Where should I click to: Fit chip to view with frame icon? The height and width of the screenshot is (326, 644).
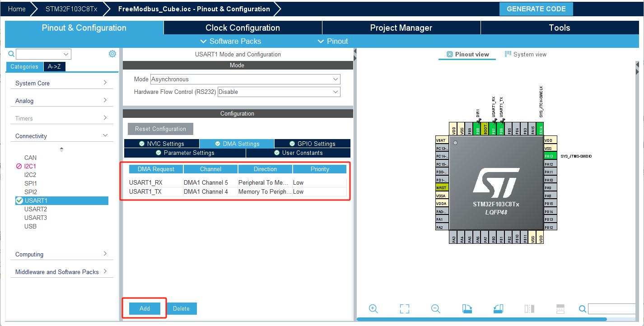[405, 309]
